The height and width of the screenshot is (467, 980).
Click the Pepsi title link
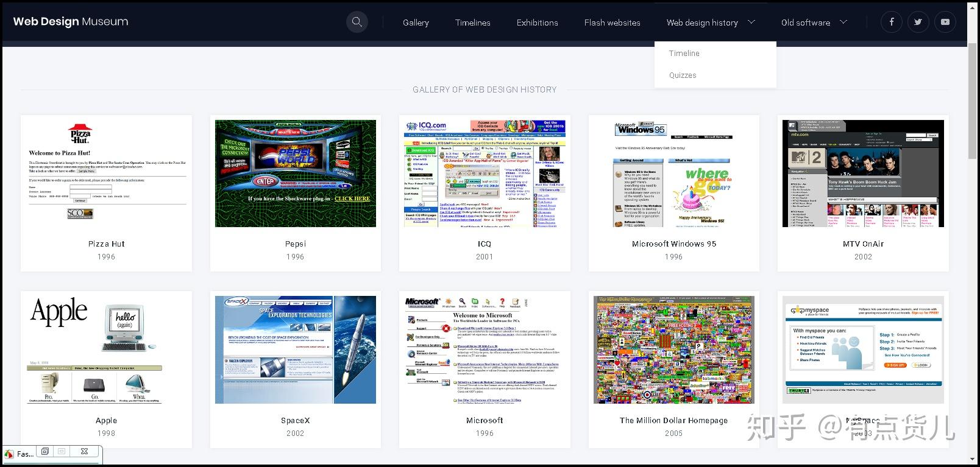(296, 244)
